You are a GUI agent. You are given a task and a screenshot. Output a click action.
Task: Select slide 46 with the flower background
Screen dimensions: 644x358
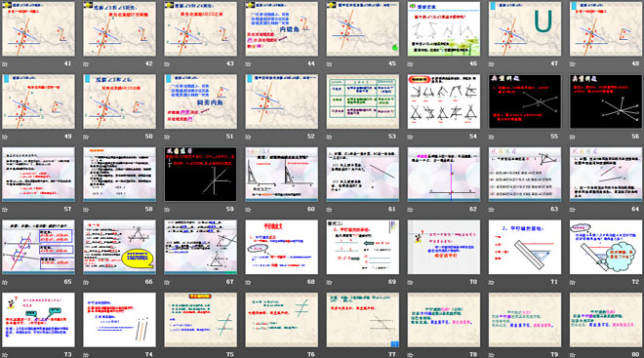(444, 28)
